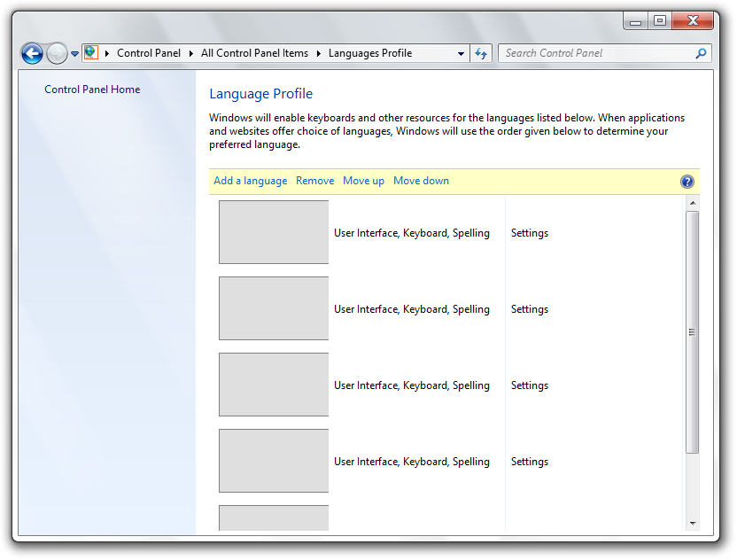Click the Forward navigation arrow button
This screenshot has width=737, height=560.
[57, 53]
